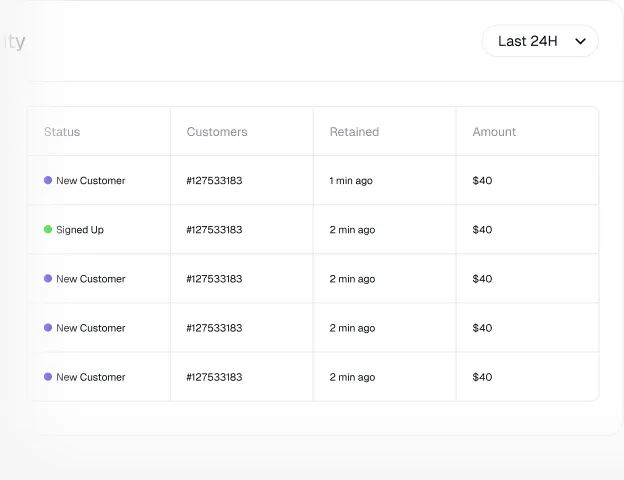The image size is (624, 480).
Task: Click the $40 amount in the first row
Action: click(482, 181)
